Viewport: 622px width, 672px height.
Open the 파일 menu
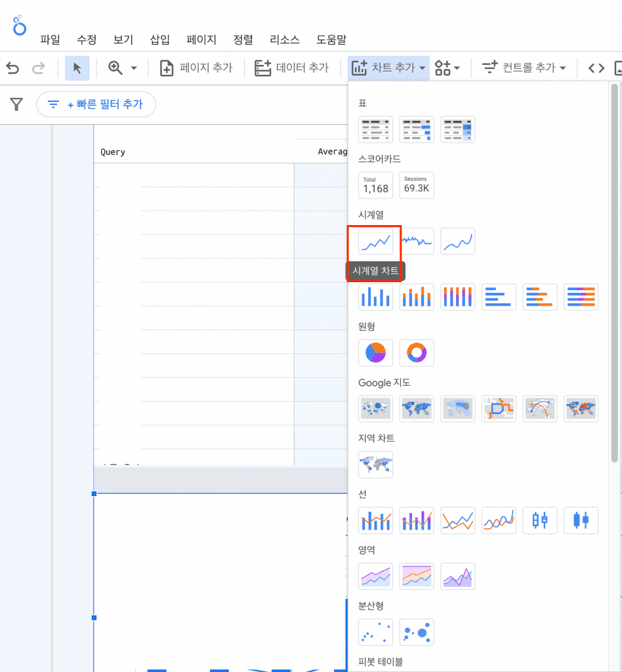pyautogui.click(x=50, y=40)
